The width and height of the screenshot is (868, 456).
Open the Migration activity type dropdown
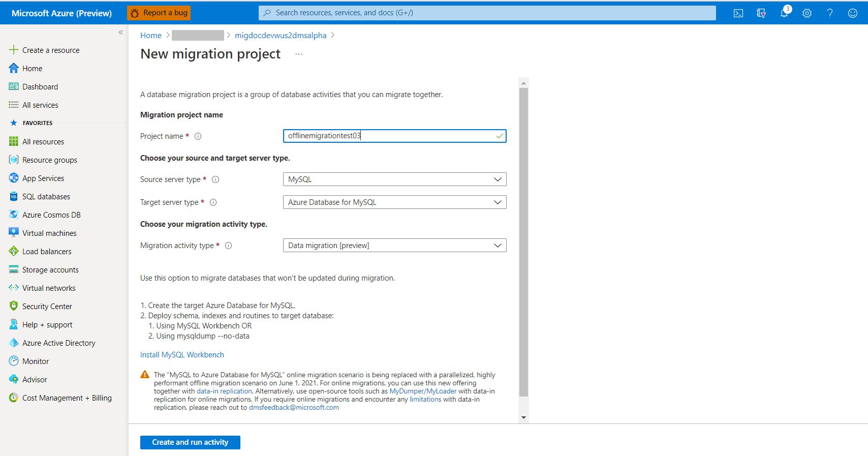point(394,246)
